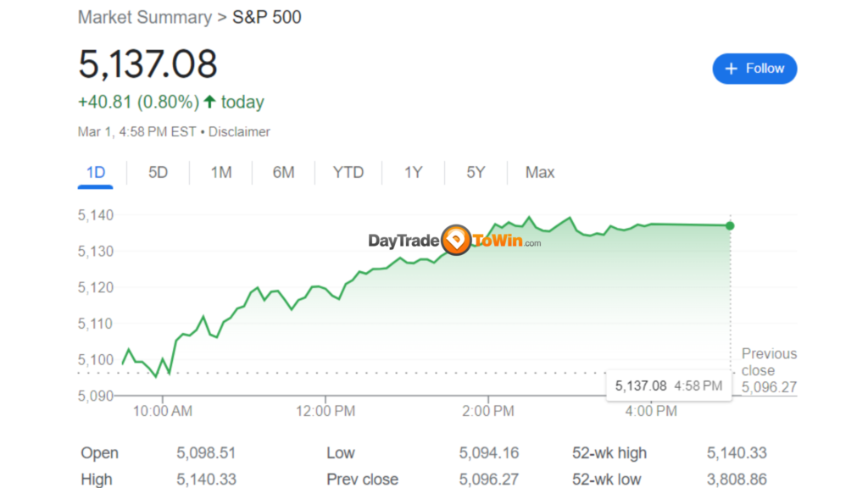Click the Market Summary breadcrumb link
Viewport: 868px width, 488px height.
[x=144, y=17]
